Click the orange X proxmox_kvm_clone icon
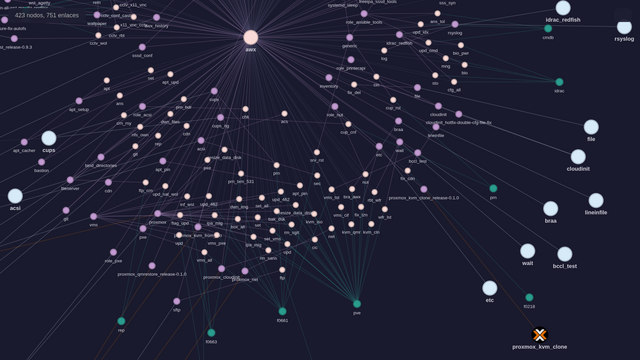This screenshot has height=360, width=640. (x=540, y=335)
